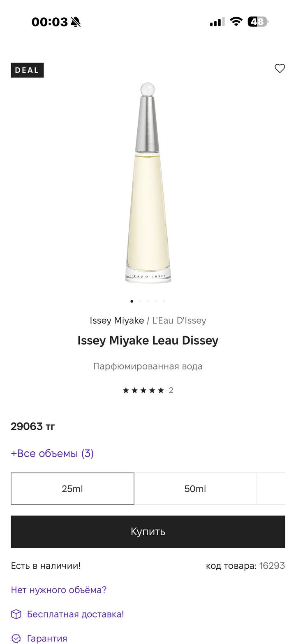Tap the battery indicator showing 48

[258, 21]
